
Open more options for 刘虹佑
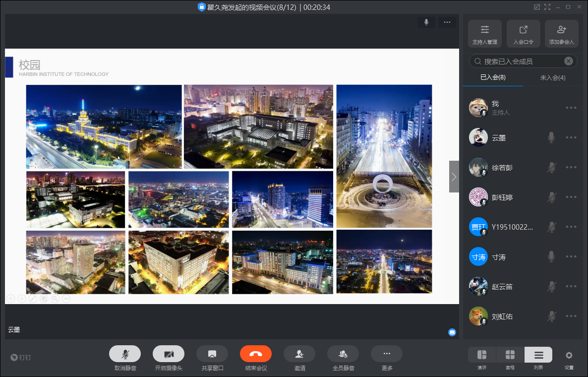pyautogui.click(x=571, y=316)
